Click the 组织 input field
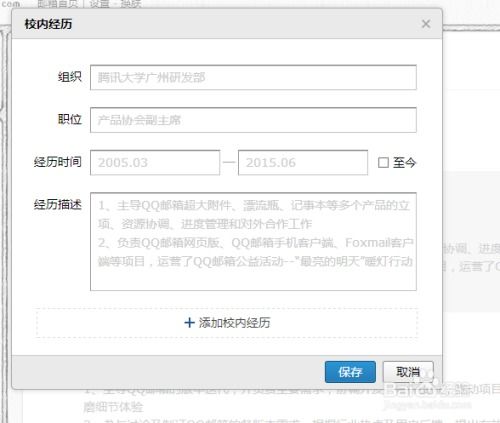500x423 pixels. [x=253, y=78]
